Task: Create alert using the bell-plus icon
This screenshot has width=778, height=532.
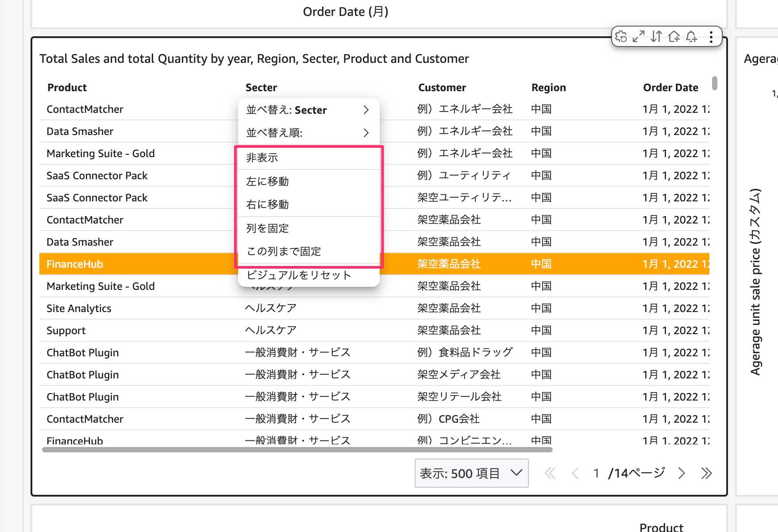Action: coord(692,36)
